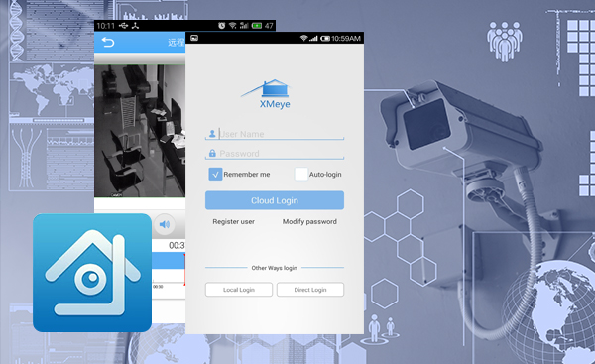Tap the picture notification icon in status bar
The image size is (595, 364).
click(194, 38)
